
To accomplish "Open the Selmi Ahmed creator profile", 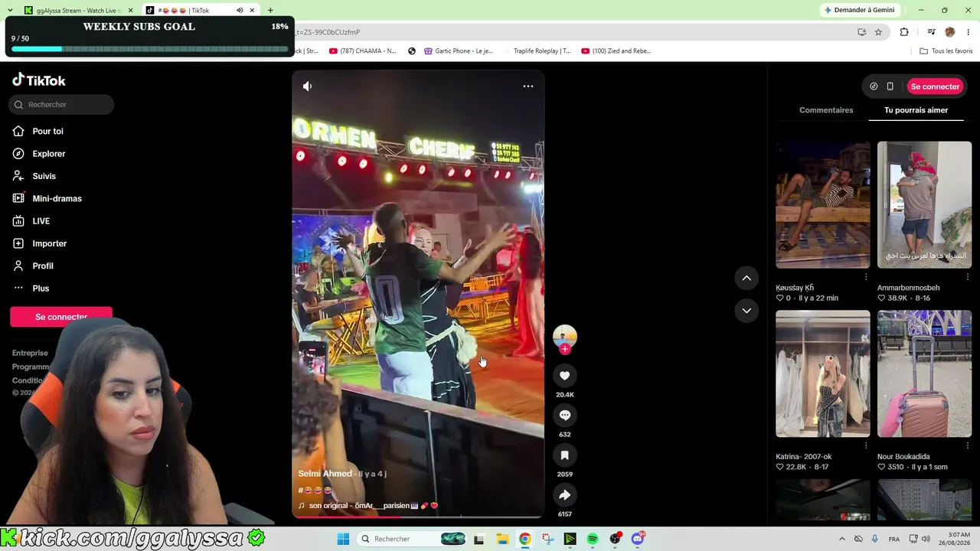I will pyautogui.click(x=325, y=474).
